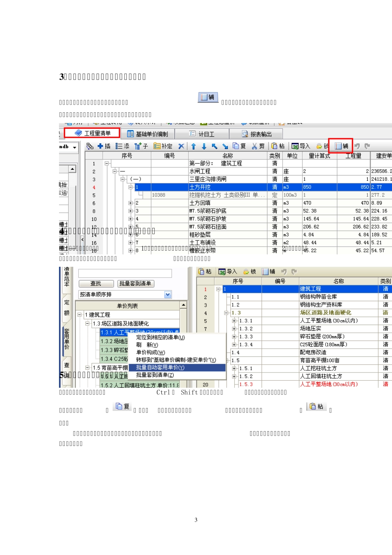Choose 批量套到清单(Z) in the context menu
Screen dimensions: 392x555
coord(177,375)
